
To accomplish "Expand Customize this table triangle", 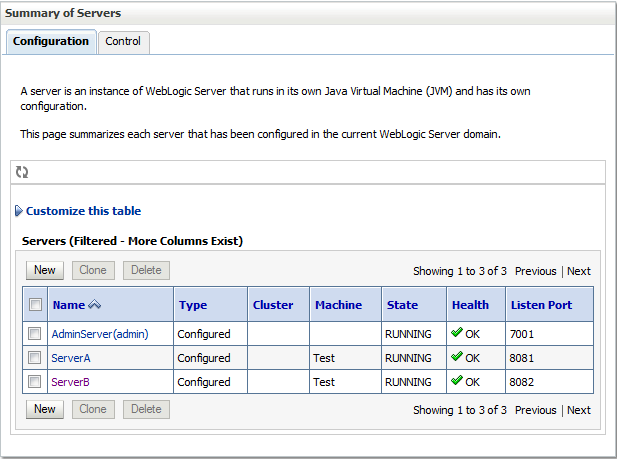I will pos(18,211).
